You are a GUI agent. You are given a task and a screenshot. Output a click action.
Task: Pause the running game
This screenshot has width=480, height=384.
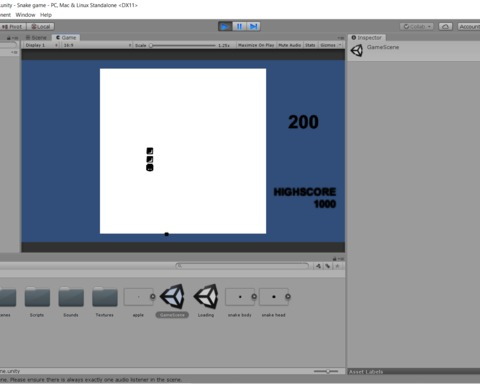[239, 26]
